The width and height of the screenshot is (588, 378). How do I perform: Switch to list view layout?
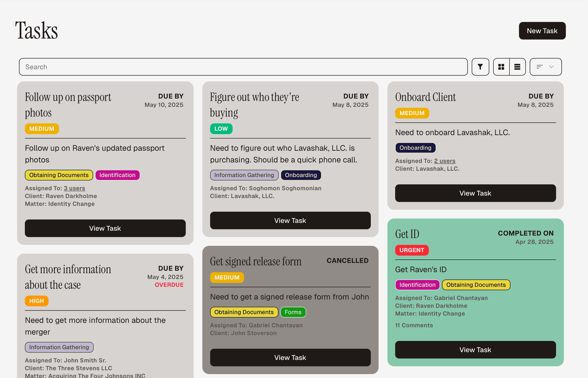click(517, 67)
